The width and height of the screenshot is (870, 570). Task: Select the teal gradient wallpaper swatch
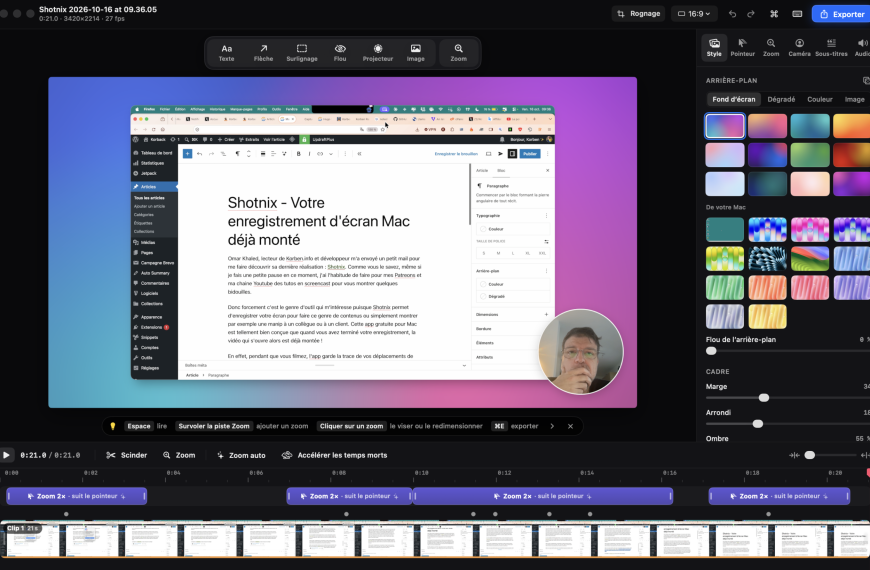(810, 126)
